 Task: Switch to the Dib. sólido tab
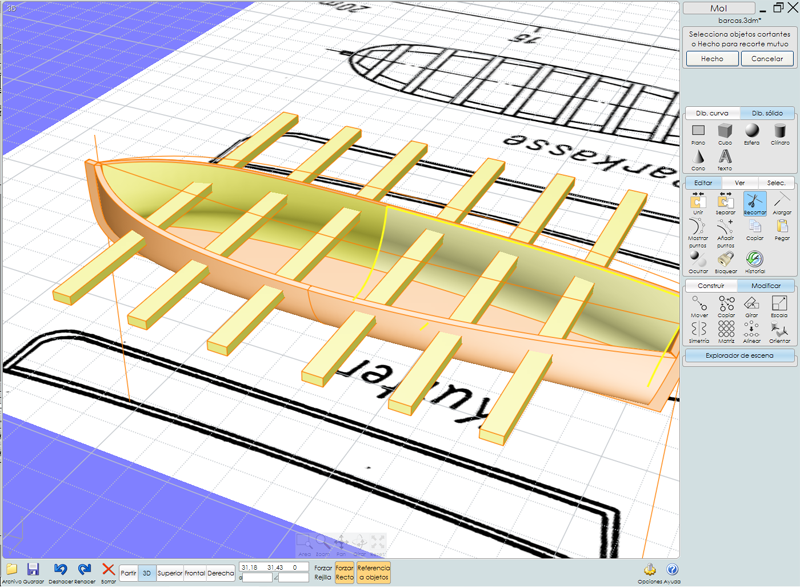tap(767, 113)
